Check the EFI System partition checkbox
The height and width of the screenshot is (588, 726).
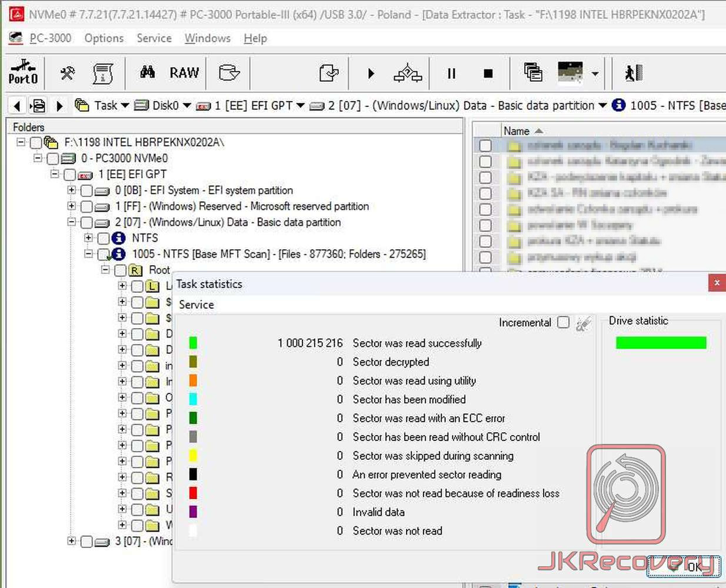(86, 191)
